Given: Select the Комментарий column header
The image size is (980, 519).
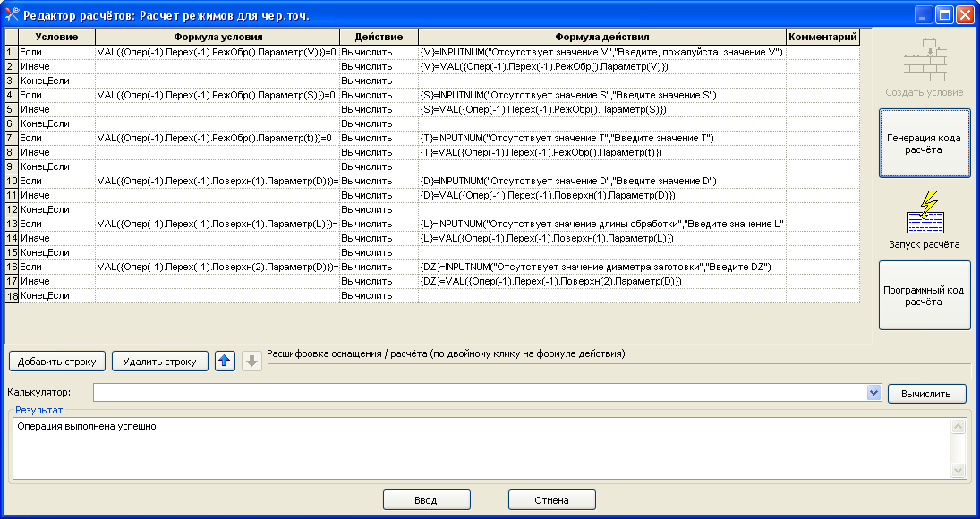Looking at the screenshot, I should [x=822, y=37].
